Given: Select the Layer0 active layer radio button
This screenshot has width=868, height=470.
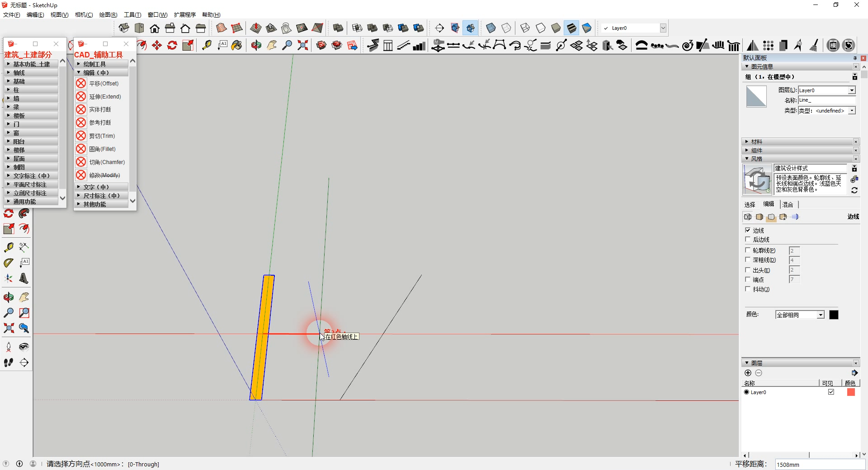Looking at the screenshot, I should point(746,392).
